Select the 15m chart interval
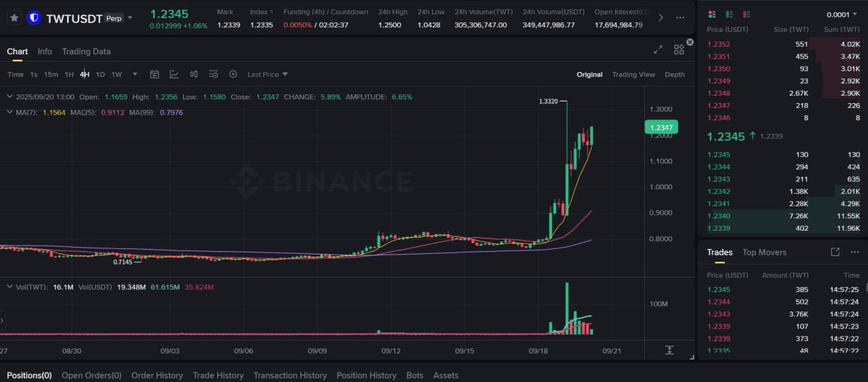The width and height of the screenshot is (868, 382). [x=51, y=75]
